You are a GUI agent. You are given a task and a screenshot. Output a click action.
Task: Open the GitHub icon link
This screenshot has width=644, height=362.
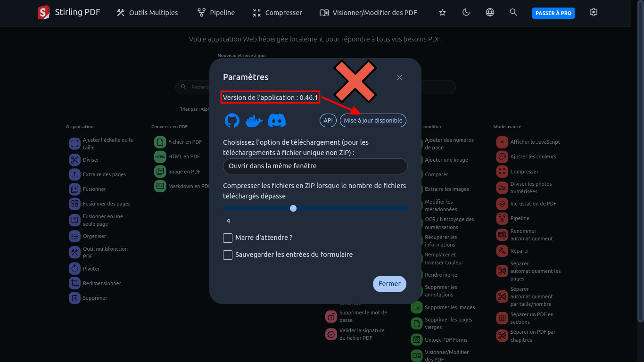(x=232, y=121)
